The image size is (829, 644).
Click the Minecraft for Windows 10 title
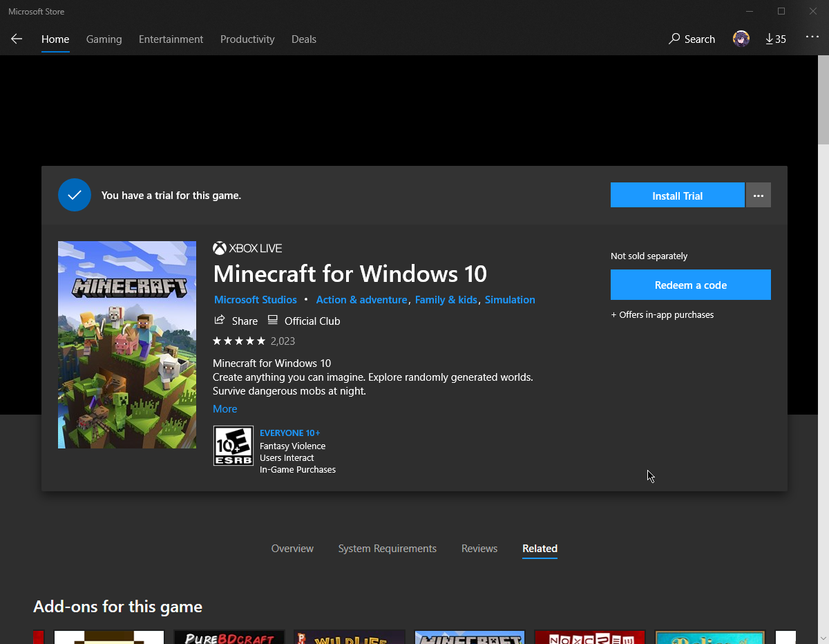(x=350, y=274)
